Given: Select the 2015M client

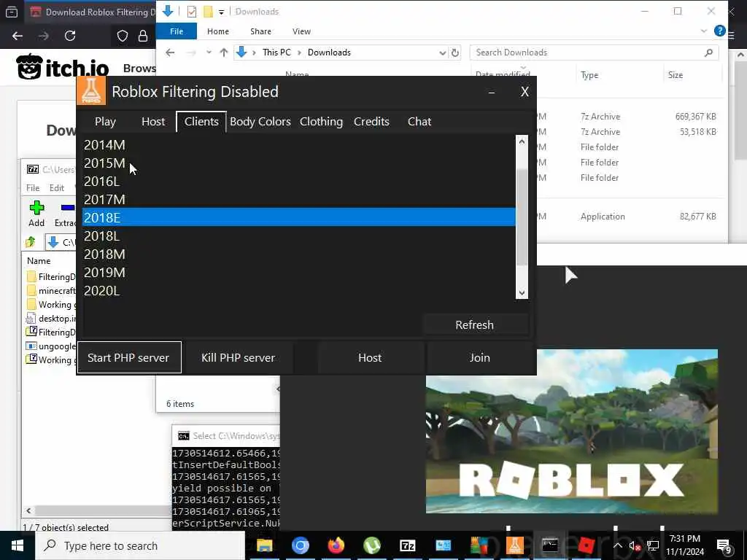Looking at the screenshot, I should point(299,163).
